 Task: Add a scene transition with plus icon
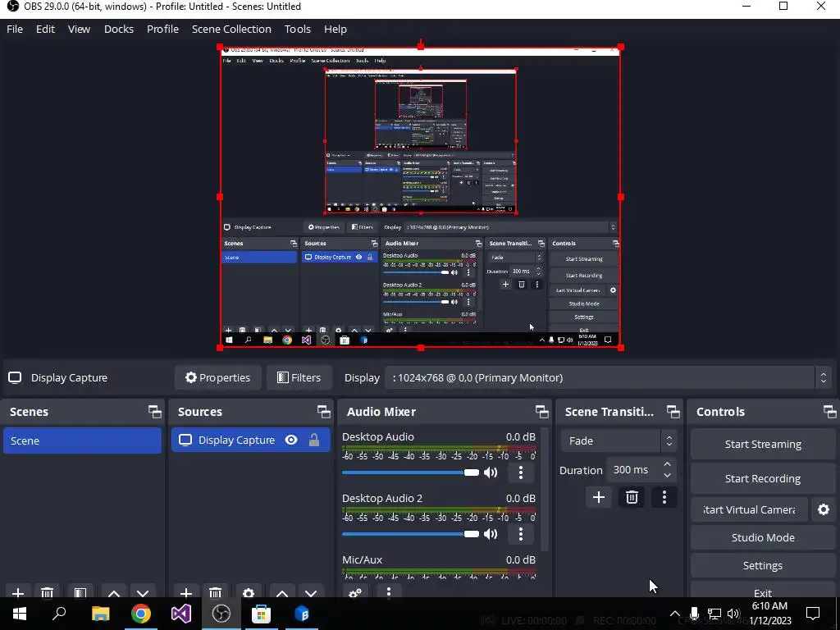pos(598,497)
